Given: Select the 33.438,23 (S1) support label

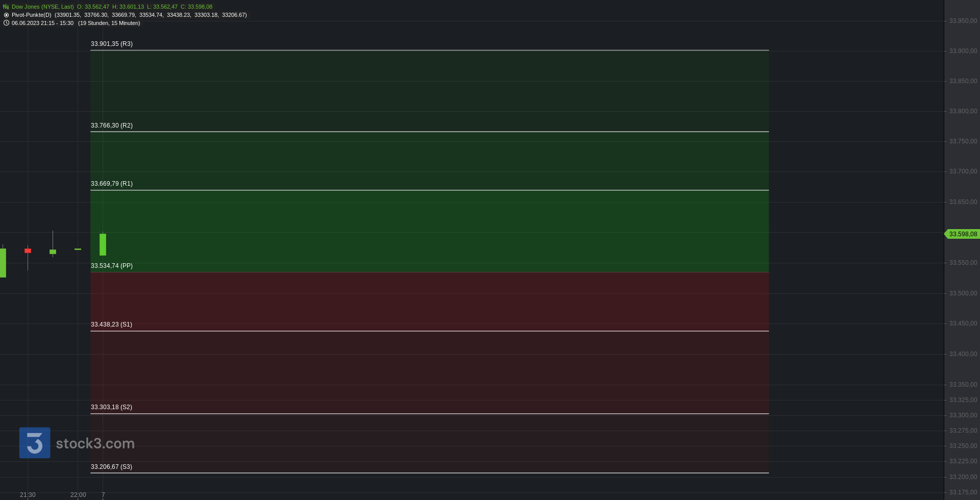Looking at the screenshot, I should pos(111,324).
